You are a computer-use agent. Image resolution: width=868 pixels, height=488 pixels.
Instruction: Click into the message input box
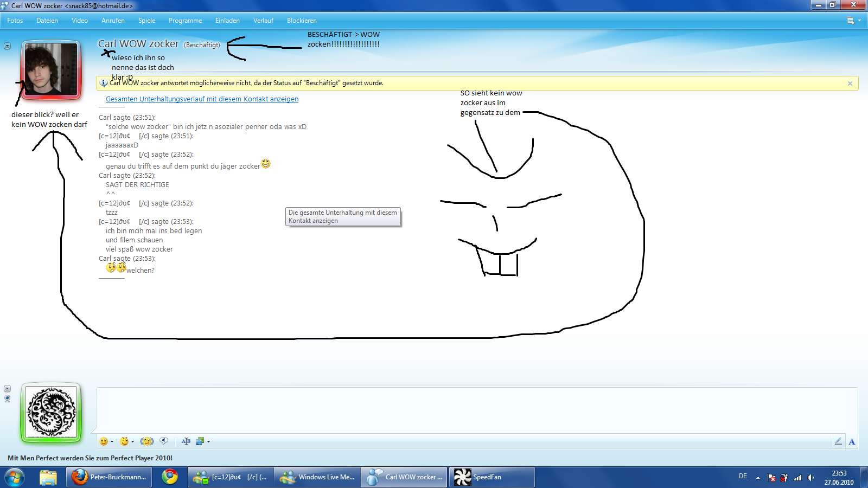click(x=477, y=410)
